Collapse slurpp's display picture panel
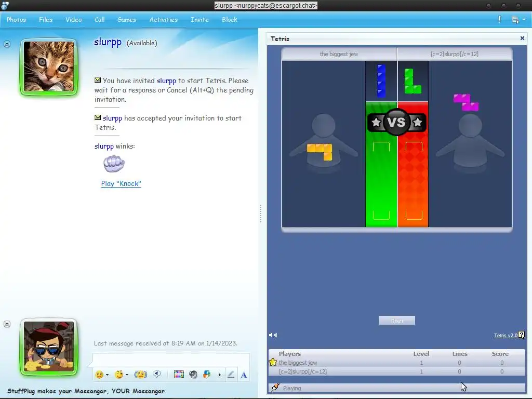Image resolution: width=532 pixels, height=399 pixels. (7, 44)
